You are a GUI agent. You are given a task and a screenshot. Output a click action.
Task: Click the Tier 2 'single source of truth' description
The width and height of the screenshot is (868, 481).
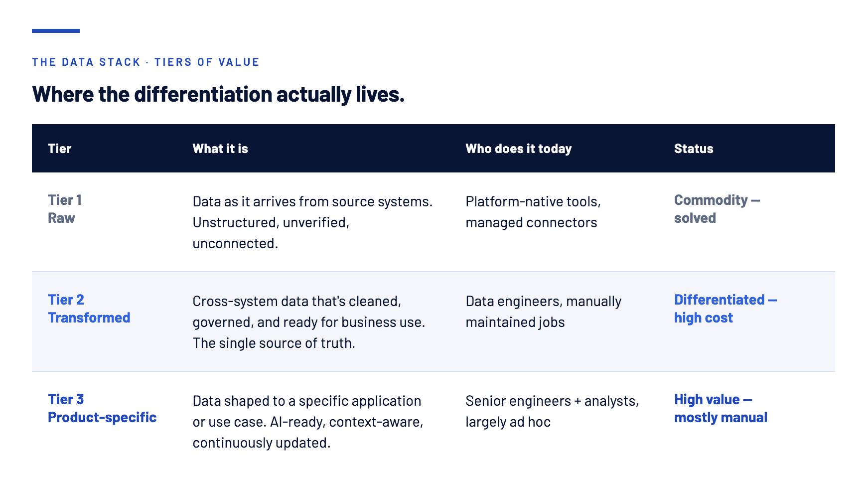coord(309,322)
